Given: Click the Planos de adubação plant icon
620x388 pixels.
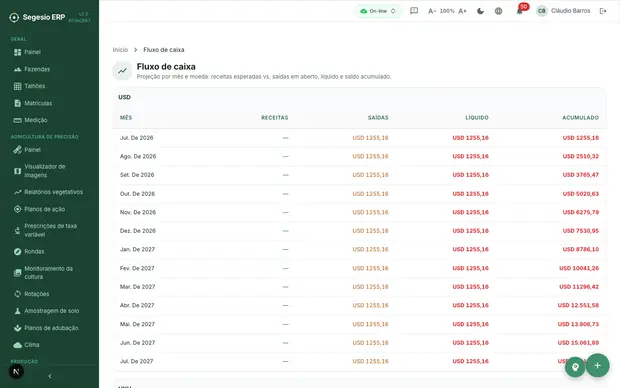Looking at the screenshot, I should click(x=17, y=328).
